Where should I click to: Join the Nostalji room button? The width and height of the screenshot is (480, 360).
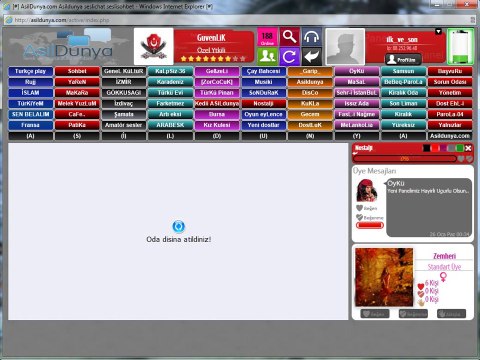(264, 104)
